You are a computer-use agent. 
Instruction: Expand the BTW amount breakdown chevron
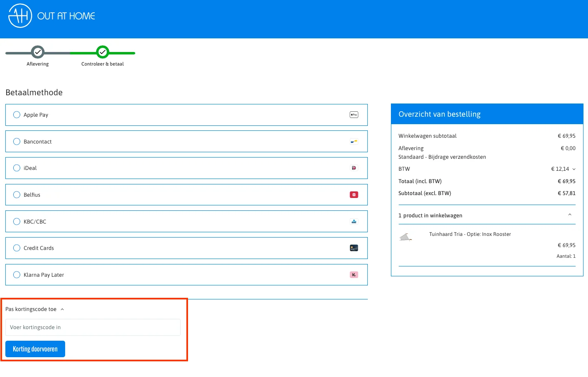point(574,169)
